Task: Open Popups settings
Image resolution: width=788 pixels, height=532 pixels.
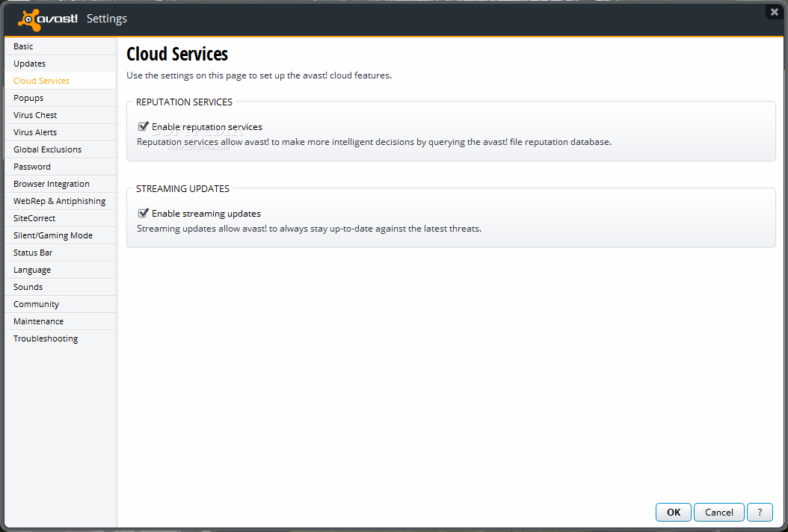Action: [61, 98]
